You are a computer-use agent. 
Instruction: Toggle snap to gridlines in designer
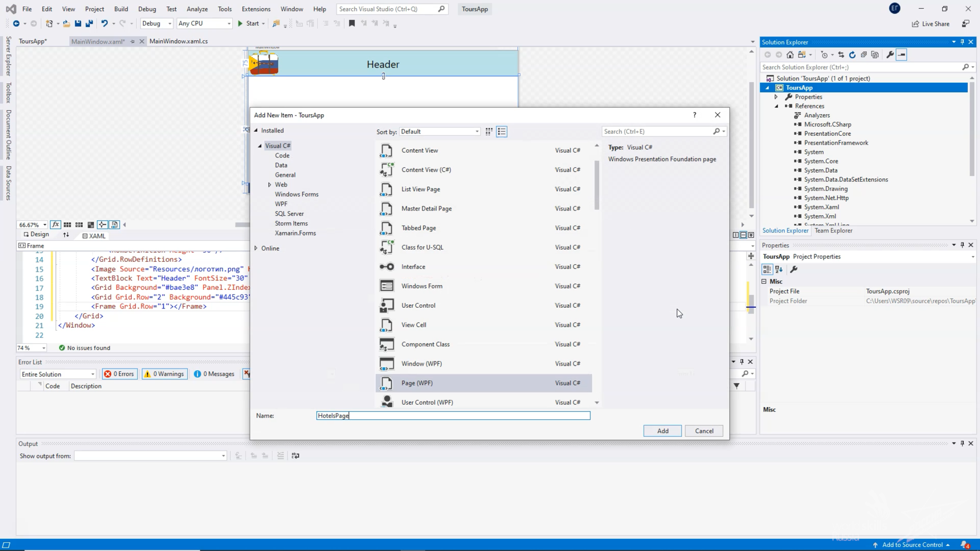(x=79, y=224)
